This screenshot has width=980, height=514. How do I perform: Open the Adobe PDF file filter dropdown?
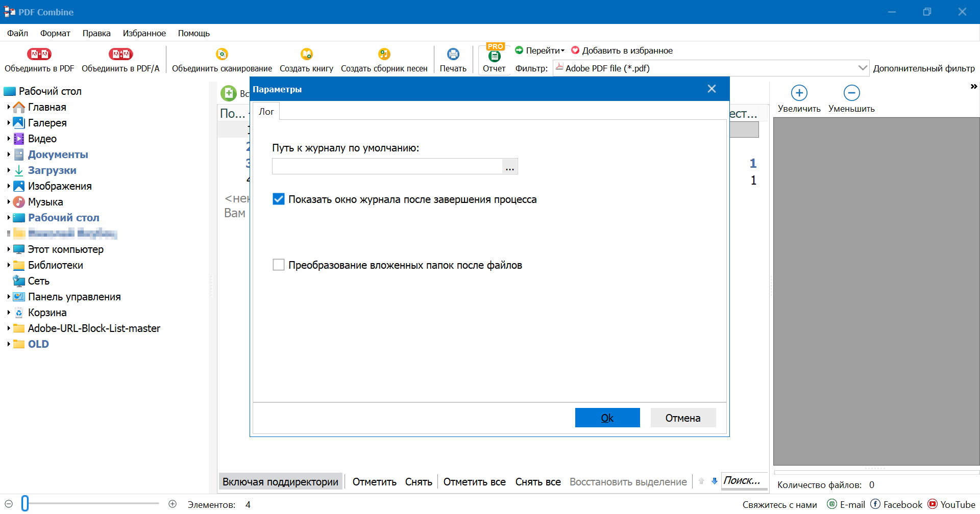(862, 68)
